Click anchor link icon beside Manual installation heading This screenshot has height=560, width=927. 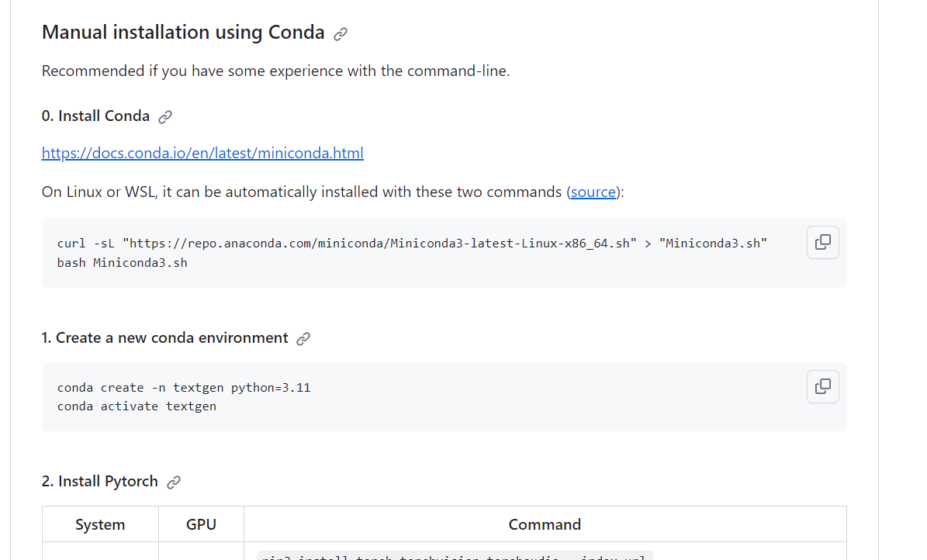(341, 34)
